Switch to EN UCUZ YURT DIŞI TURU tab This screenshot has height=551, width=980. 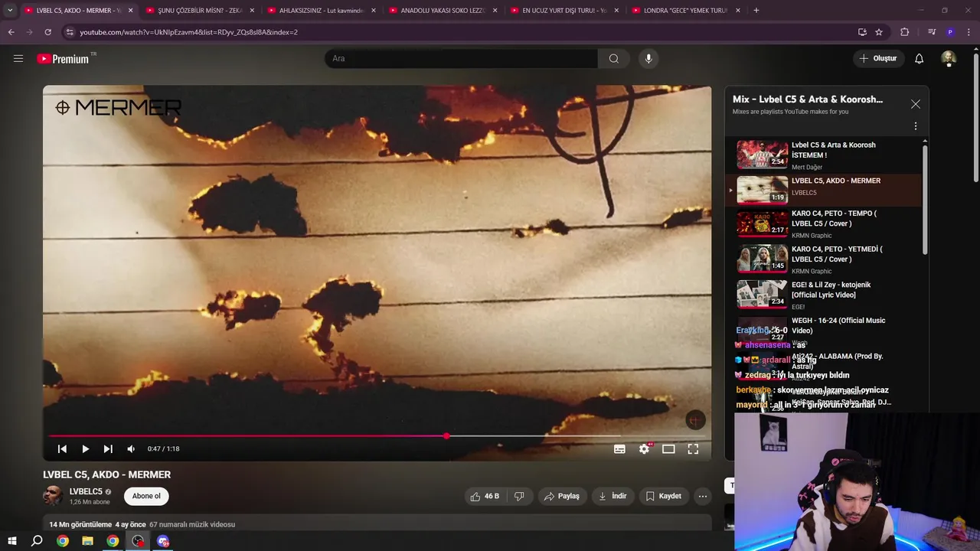[x=564, y=11]
